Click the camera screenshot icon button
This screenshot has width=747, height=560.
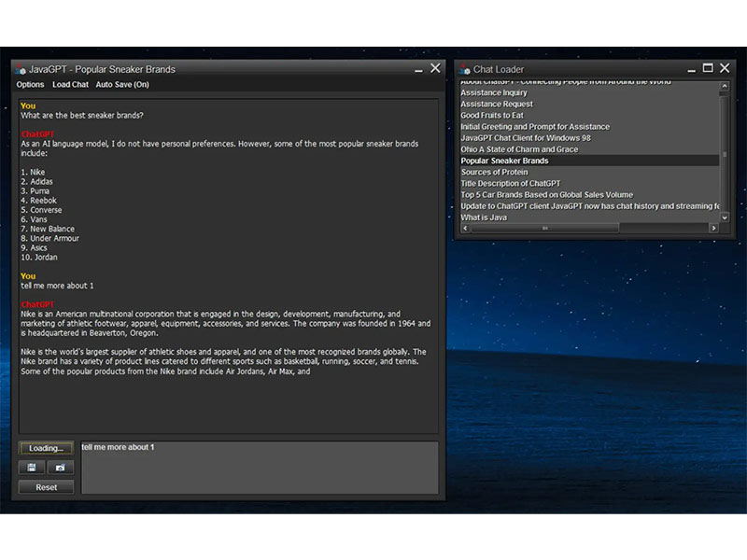click(x=61, y=468)
